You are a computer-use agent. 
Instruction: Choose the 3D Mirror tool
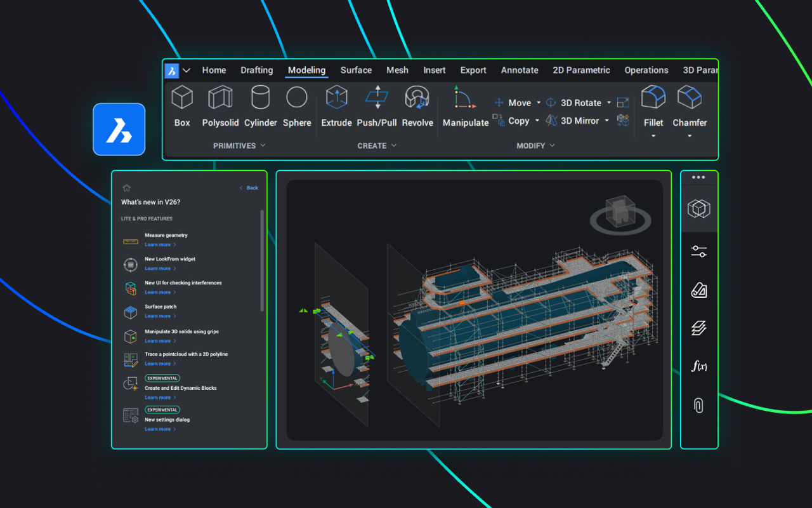[x=572, y=120]
